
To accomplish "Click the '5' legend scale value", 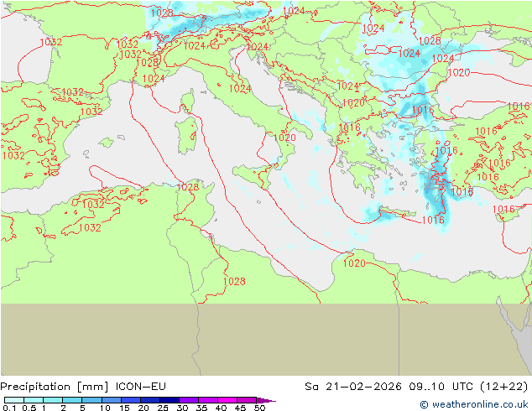I will 82,408.
